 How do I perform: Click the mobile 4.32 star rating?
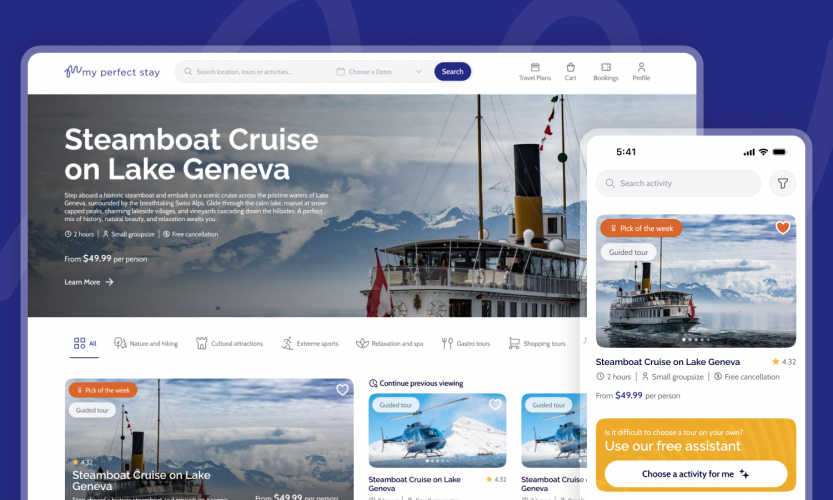pos(784,362)
